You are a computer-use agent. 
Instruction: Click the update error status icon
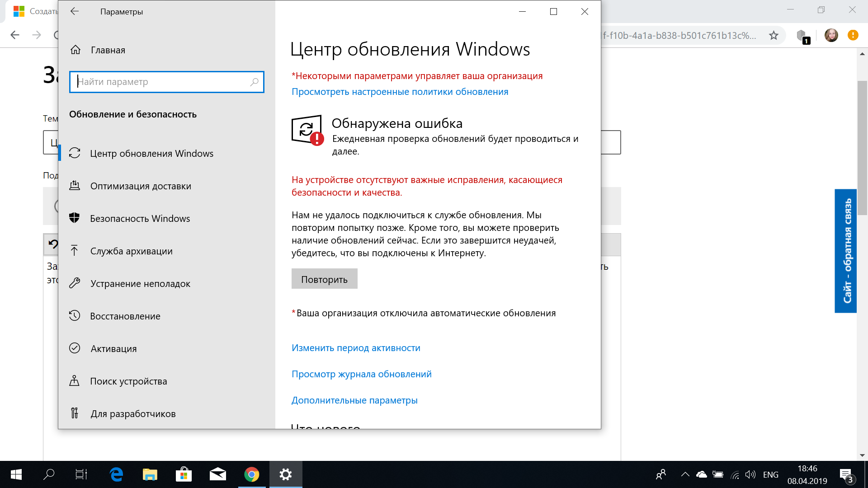pos(308,131)
